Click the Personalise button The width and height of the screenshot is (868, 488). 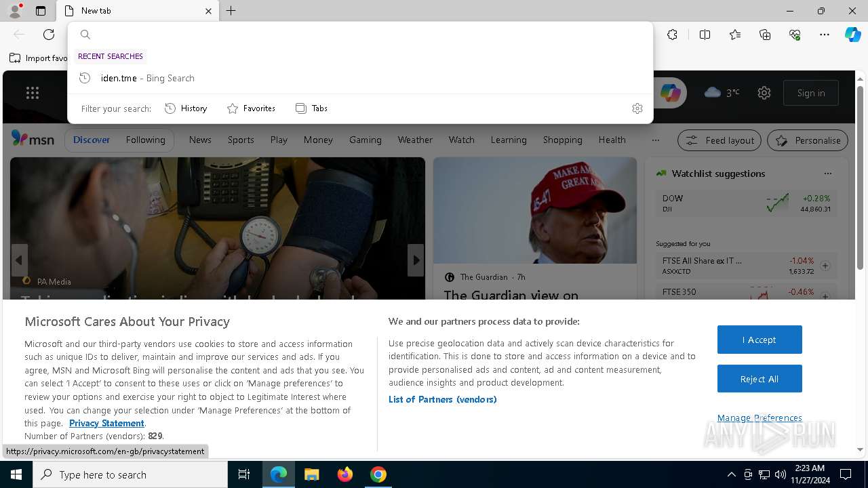click(x=808, y=140)
